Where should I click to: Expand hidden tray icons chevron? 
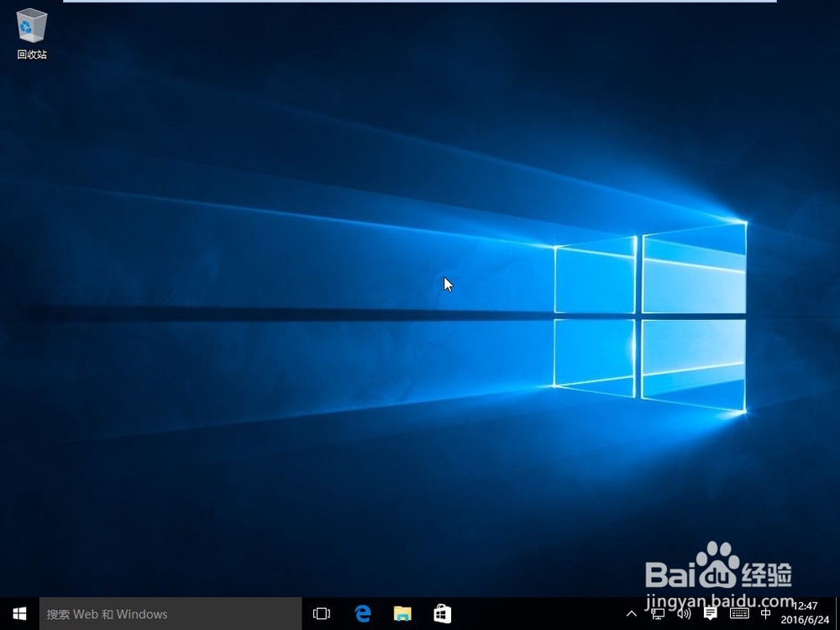(631, 614)
